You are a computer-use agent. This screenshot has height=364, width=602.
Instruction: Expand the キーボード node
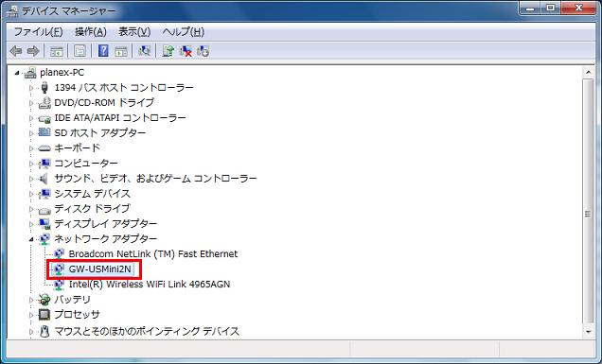point(31,148)
